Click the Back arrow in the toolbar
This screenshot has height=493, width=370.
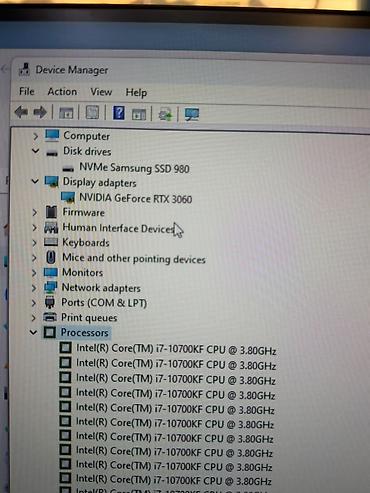pos(21,112)
